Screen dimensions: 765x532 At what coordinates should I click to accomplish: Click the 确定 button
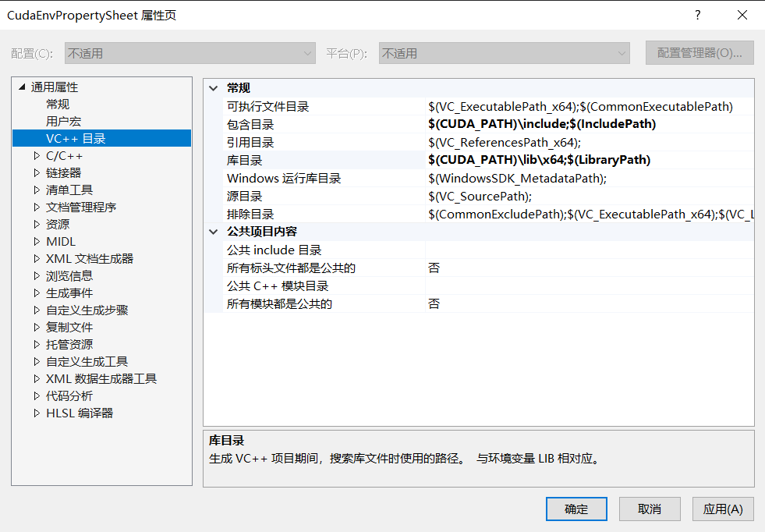577,509
